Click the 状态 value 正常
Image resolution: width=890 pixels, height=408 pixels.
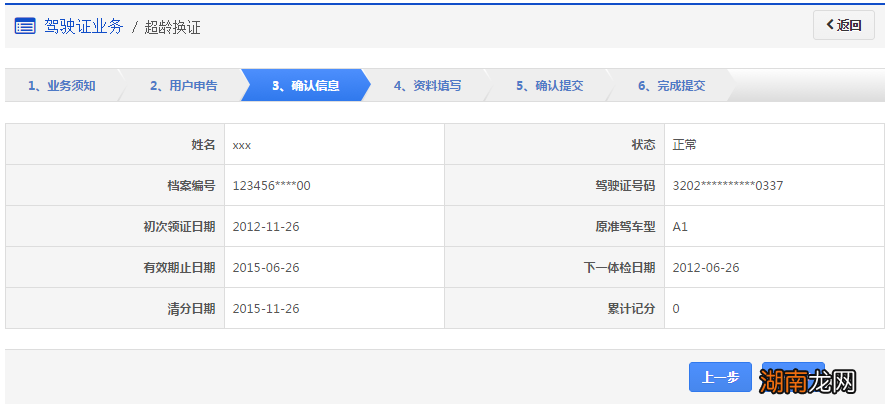click(684, 145)
